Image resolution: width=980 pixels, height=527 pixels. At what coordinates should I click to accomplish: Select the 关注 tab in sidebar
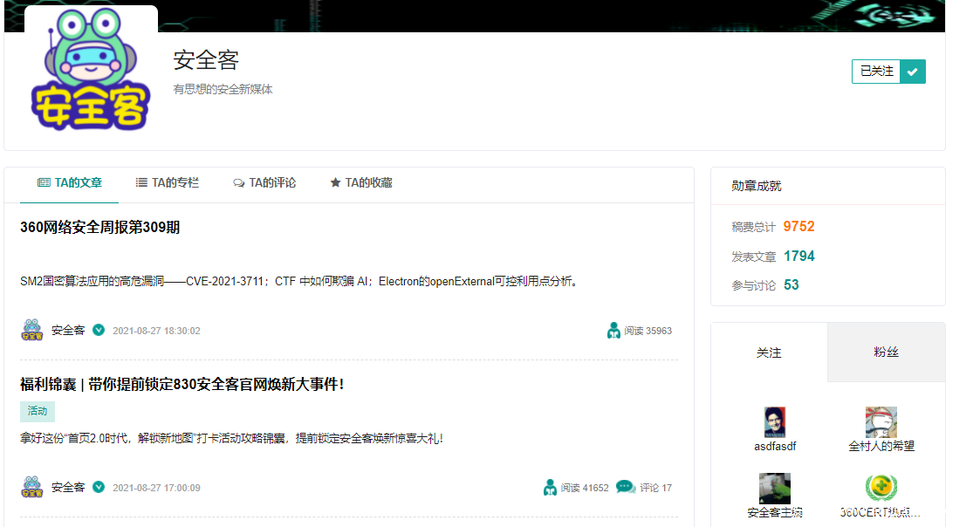tap(769, 352)
